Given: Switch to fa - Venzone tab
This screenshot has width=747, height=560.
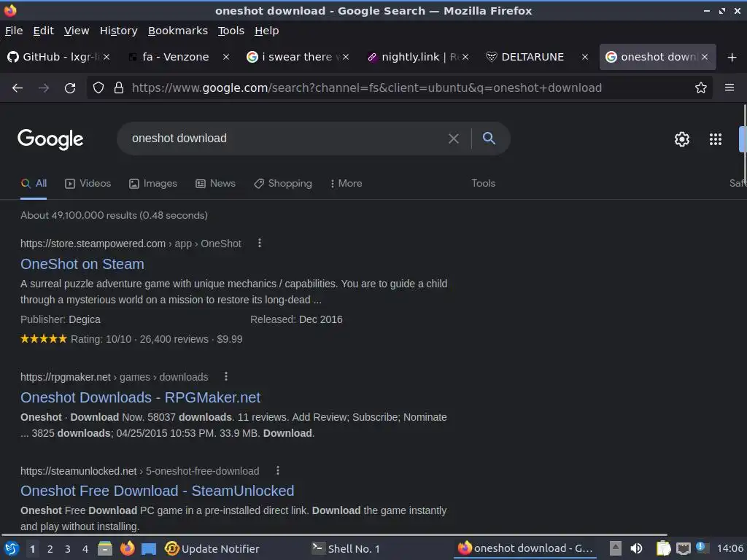Looking at the screenshot, I should pos(179,57).
